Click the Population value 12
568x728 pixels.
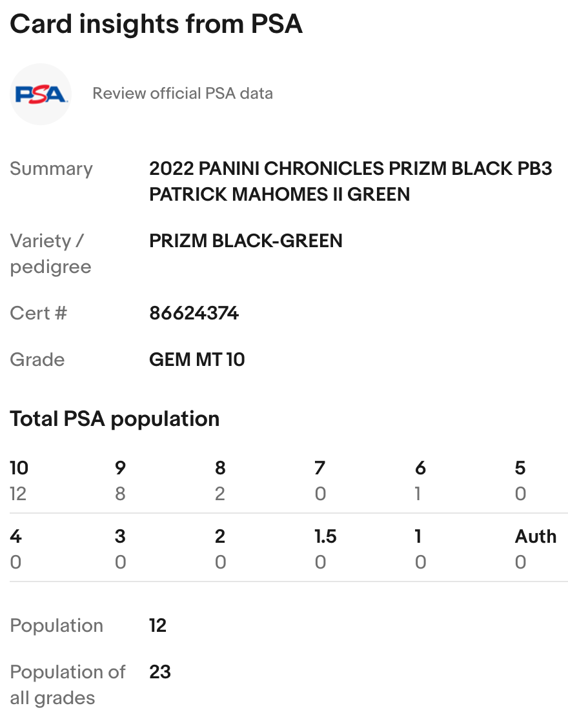pos(157,625)
